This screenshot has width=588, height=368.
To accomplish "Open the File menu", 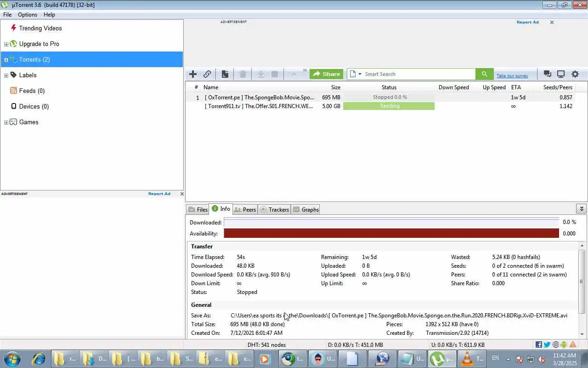I will point(7,15).
